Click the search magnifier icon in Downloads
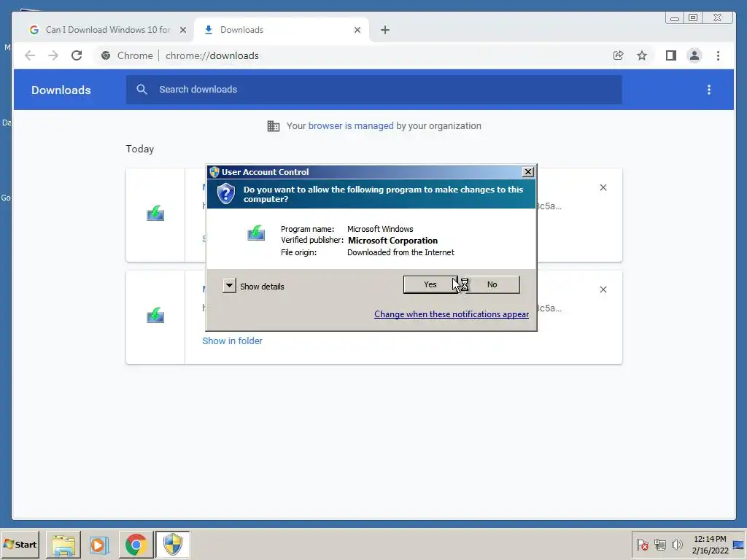 (142, 90)
